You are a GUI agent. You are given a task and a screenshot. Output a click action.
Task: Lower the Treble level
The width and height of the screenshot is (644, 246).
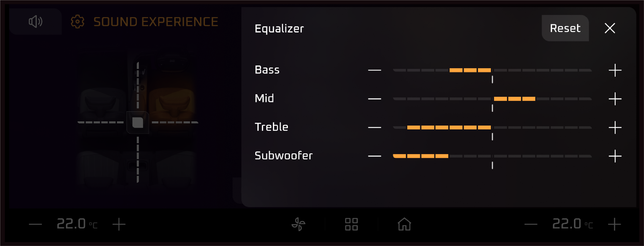point(375,128)
